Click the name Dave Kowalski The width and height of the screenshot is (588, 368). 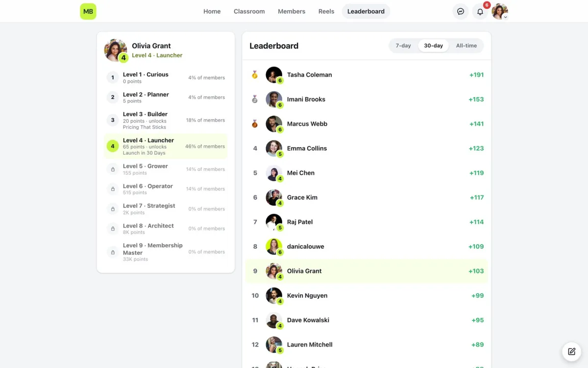pos(308,320)
